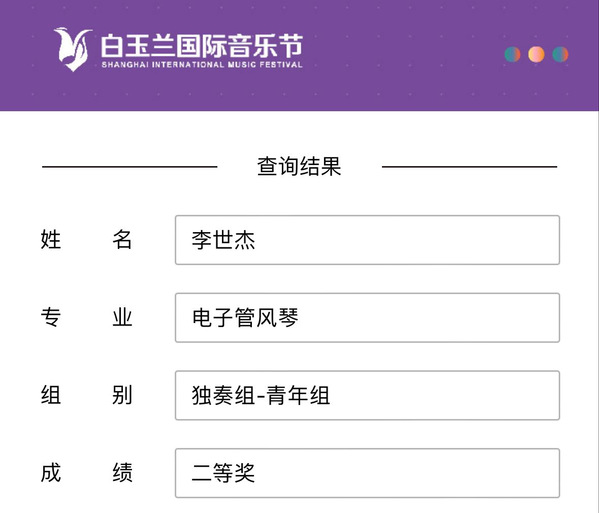Click the 组别 label

click(x=86, y=395)
